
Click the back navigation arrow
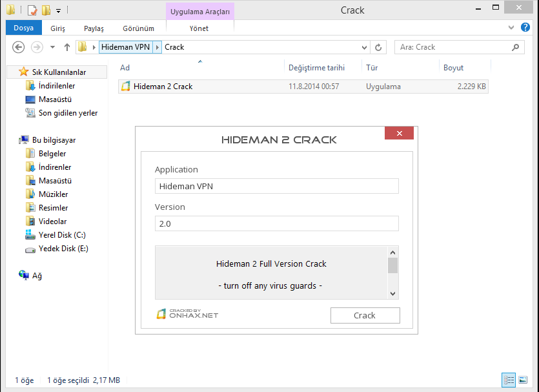coord(18,47)
